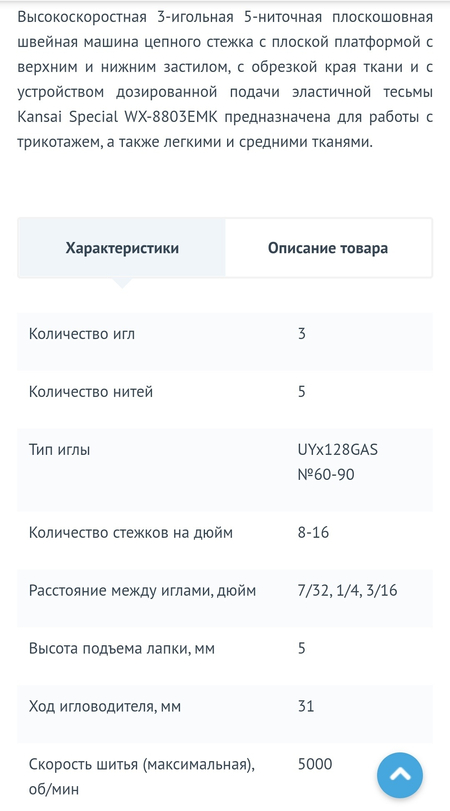
Task: Click the product description paragraph text
Action: pos(225,80)
